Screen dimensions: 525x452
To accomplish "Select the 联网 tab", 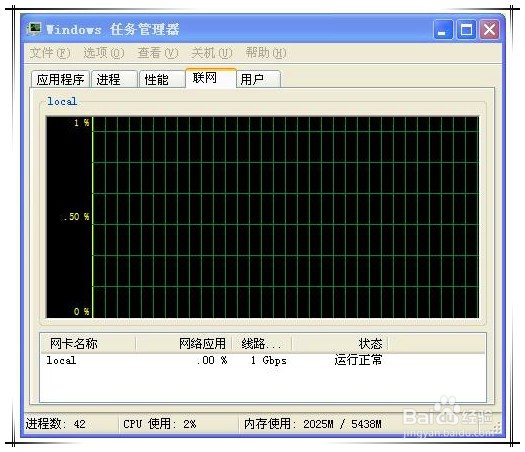I will point(211,78).
